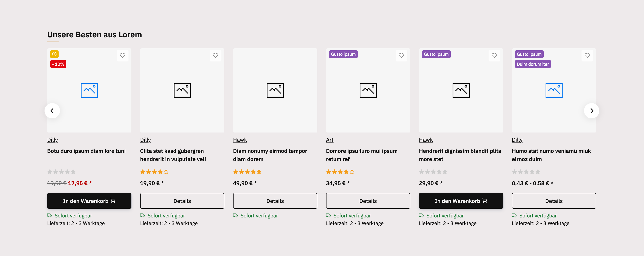Screen dimensions: 644x256
Task: Open Details for Domore ipsu product
Action: [368, 201]
